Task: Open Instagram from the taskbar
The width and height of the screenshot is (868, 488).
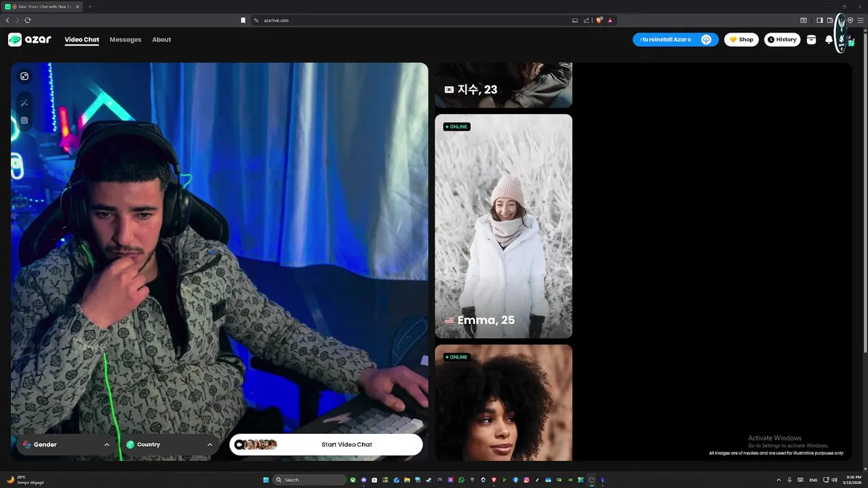Action: (x=526, y=480)
